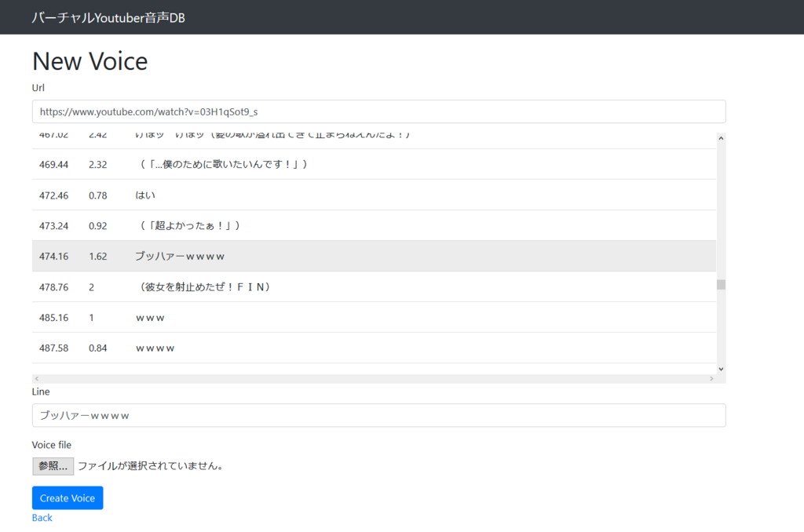Click the 478.76 timestamp cell
Viewport: 804px width, 532px height.
pyautogui.click(x=54, y=287)
